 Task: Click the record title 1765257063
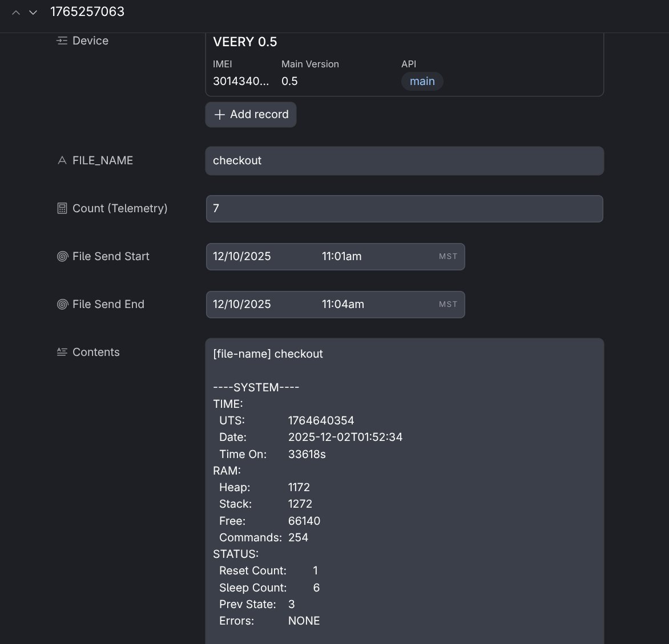[87, 11]
